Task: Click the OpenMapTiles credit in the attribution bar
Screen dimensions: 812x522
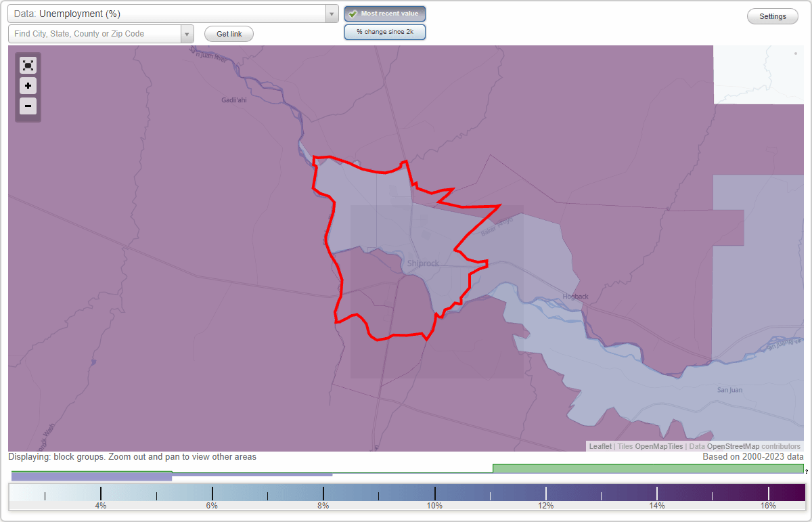Action: point(658,446)
